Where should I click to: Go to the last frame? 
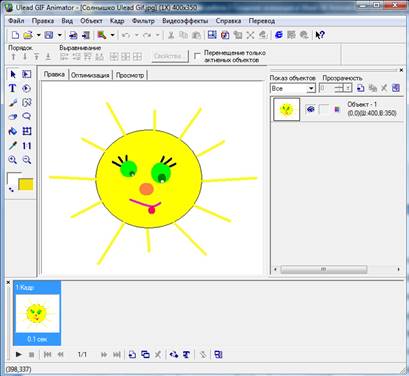click(117, 355)
